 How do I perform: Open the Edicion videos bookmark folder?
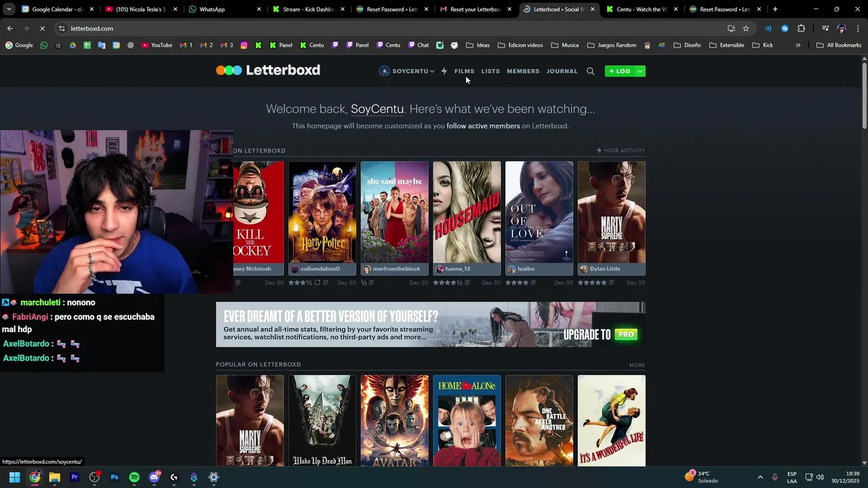[520, 45]
